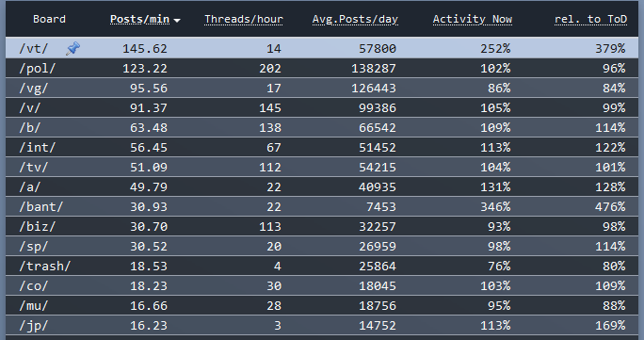Select the /a/ board name
644x340 pixels.
[30, 186]
